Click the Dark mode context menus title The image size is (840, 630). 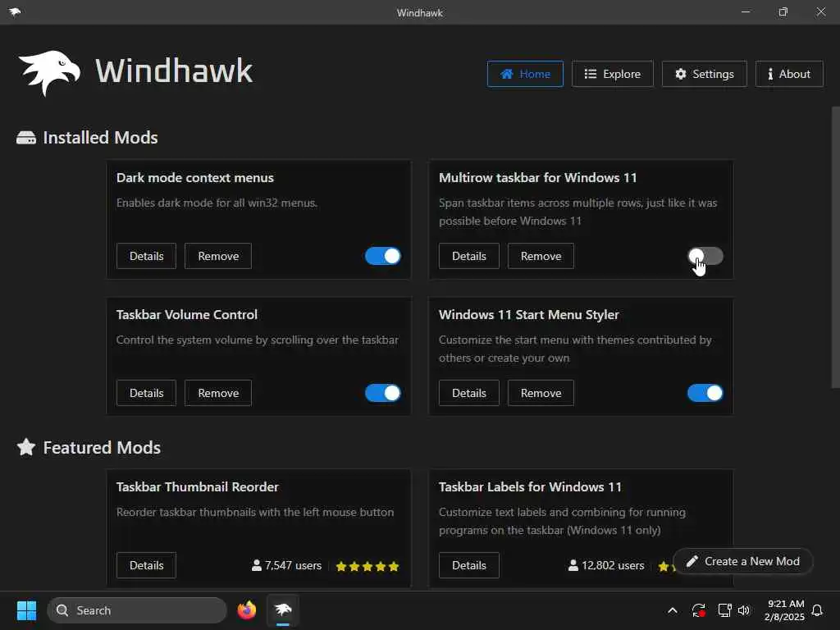[x=195, y=178]
